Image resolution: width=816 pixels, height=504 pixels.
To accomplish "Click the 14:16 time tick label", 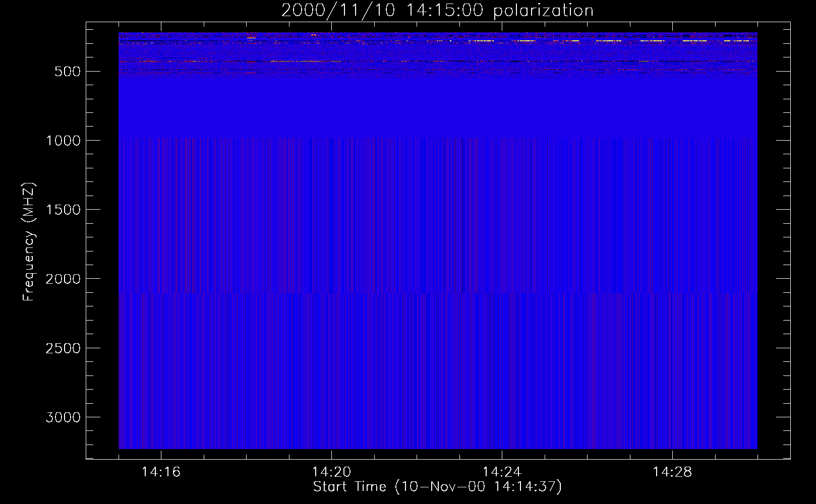I will point(161,472).
